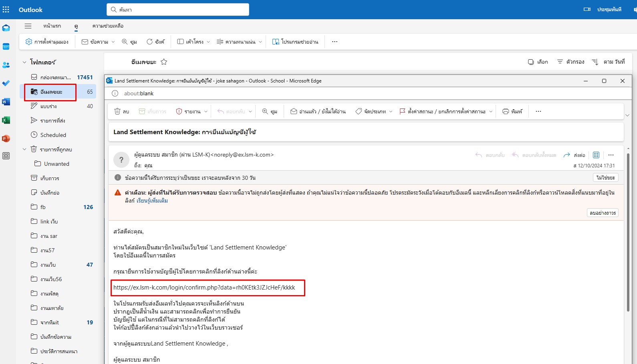637x364 pixels.
Task: Open the People contacts icon in sidebar
Action: 6,65
